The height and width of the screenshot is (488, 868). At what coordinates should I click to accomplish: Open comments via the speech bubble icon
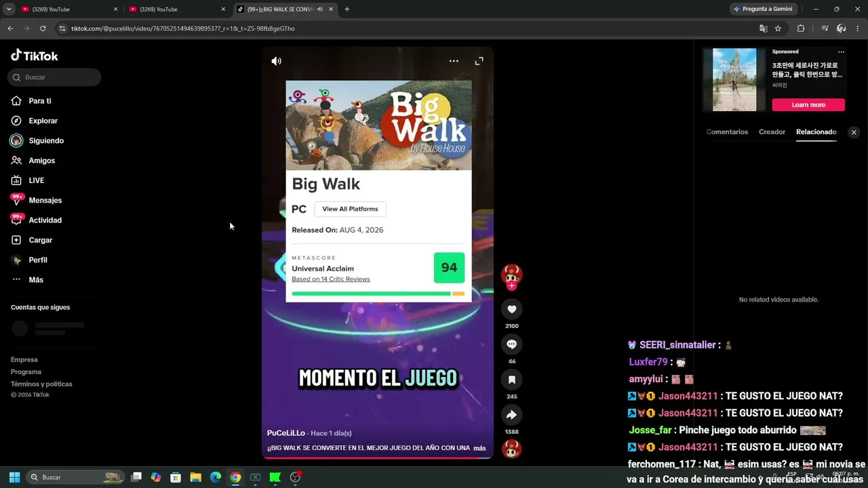click(x=511, y=344)
